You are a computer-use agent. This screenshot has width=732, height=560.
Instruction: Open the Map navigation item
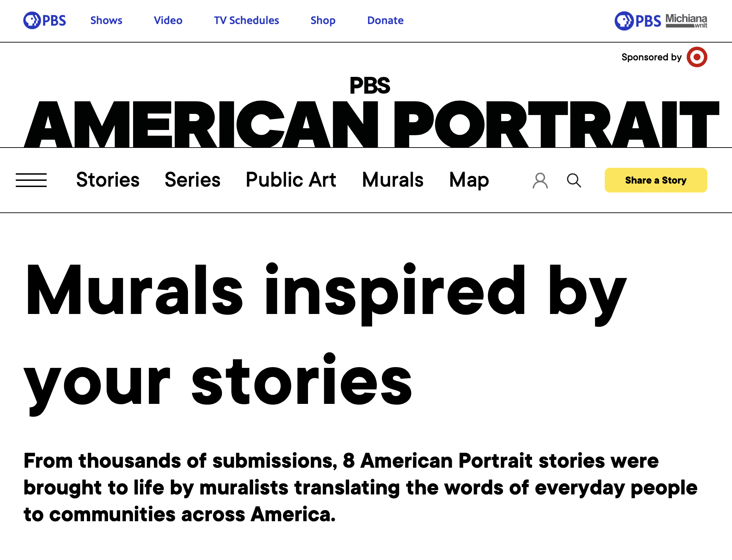click(469, 180)
